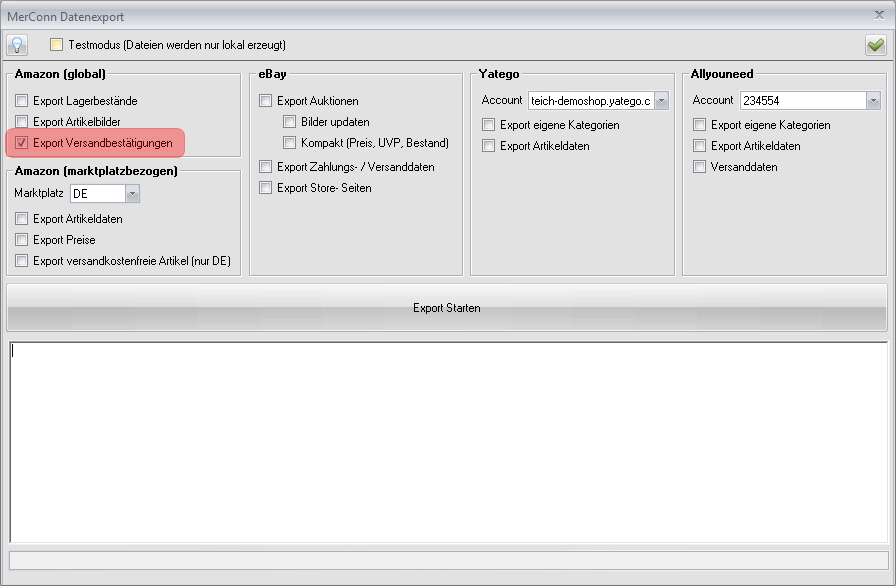This screenshot has height=586, width=896.
Task: Enable Yatego Export Artikeldaten
Action: click(489, 146)
